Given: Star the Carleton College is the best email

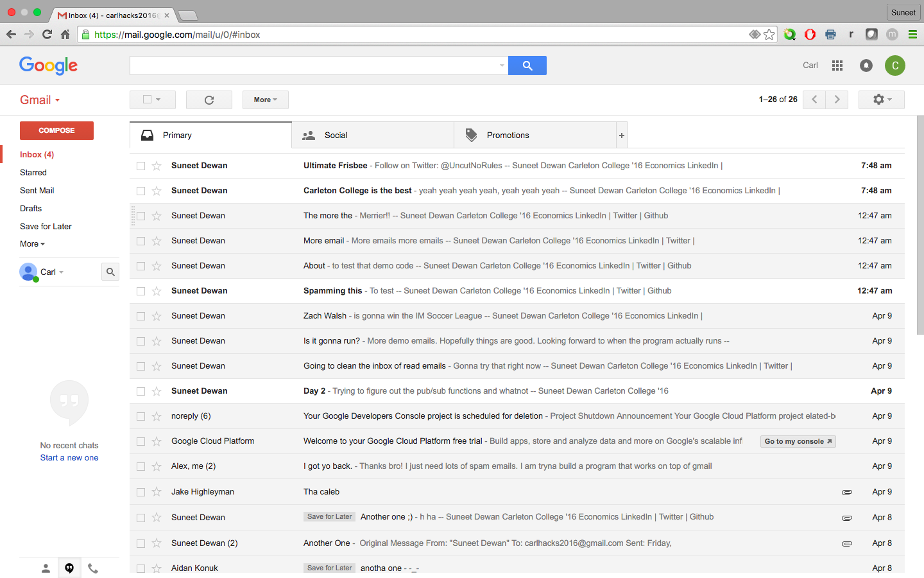Looking at the screenshot, I should tap(157, 191).
